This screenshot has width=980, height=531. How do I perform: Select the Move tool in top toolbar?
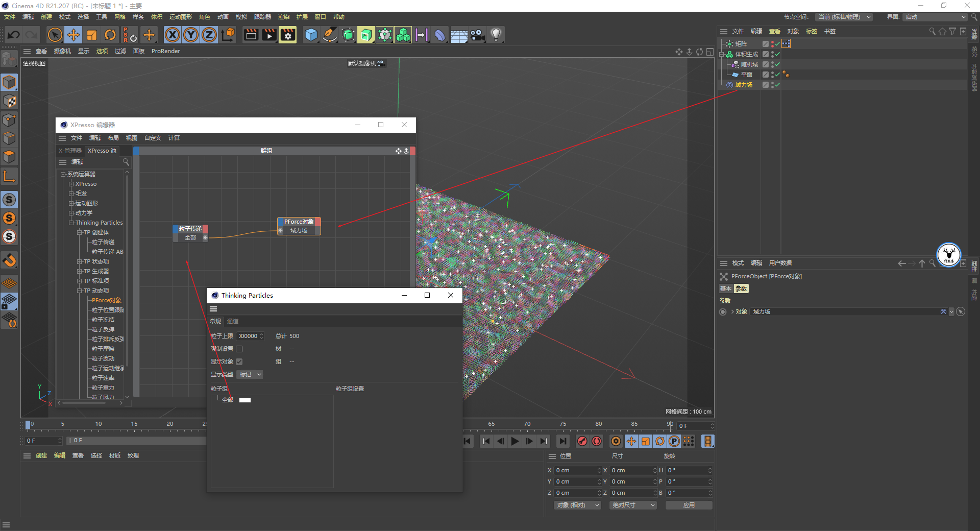coord(73,35)
